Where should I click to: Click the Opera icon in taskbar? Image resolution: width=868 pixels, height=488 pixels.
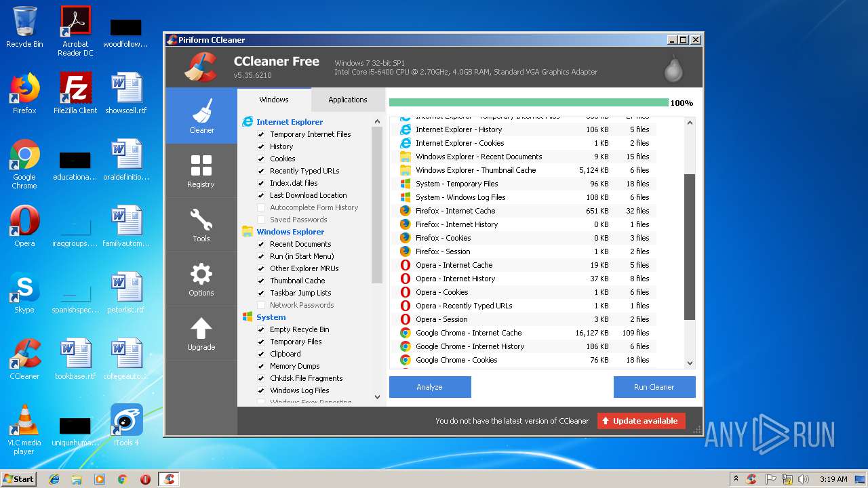point(145,479)
